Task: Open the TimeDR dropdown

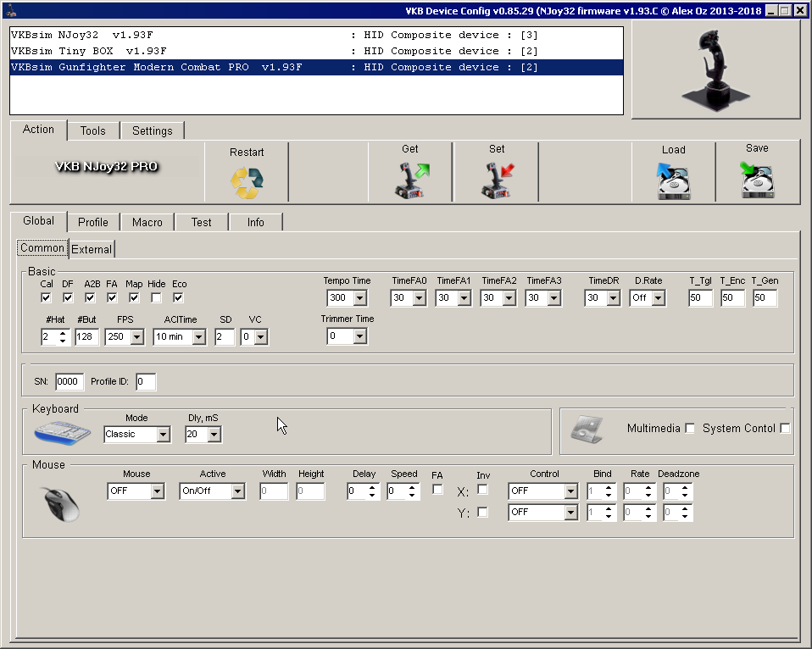Action: click(x=614, y=297)
